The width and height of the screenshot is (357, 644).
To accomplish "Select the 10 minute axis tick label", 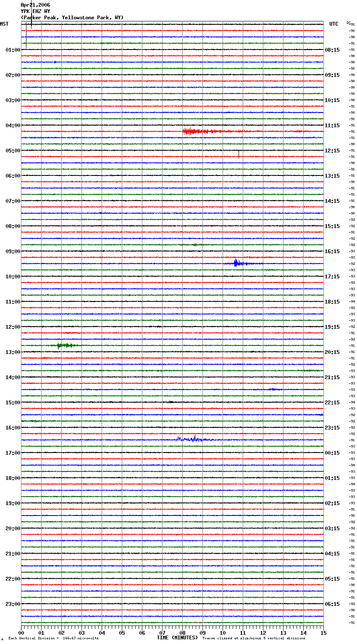I will click(x=223, y=633).
